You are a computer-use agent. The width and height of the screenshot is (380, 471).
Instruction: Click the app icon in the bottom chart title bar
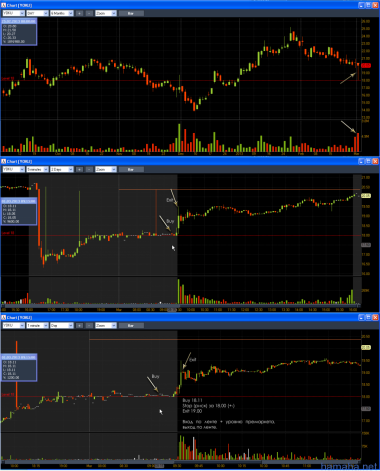click(3, 317)
